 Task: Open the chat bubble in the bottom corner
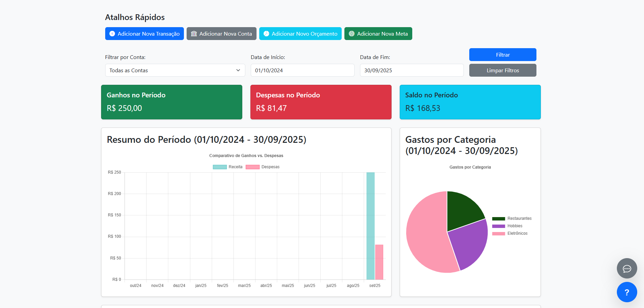pos(627,268)
